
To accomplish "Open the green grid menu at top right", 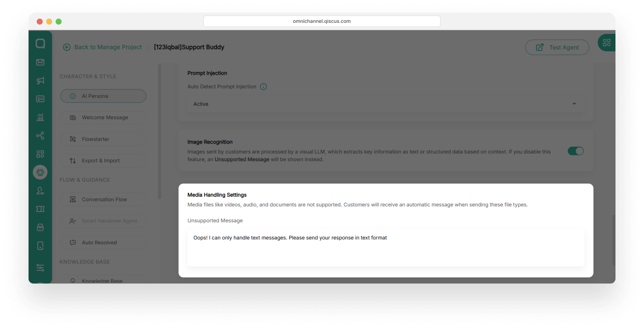I will 607,42.
